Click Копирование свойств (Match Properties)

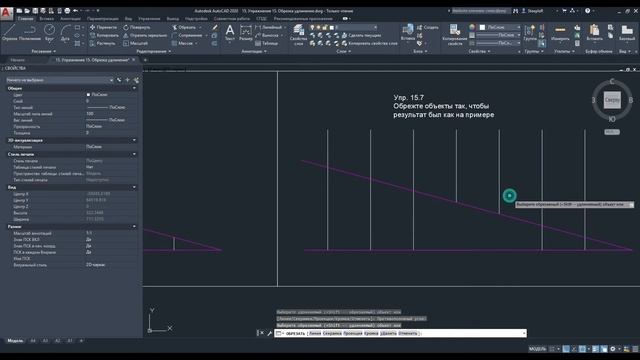pyautogui.click(x=455, y=34)
